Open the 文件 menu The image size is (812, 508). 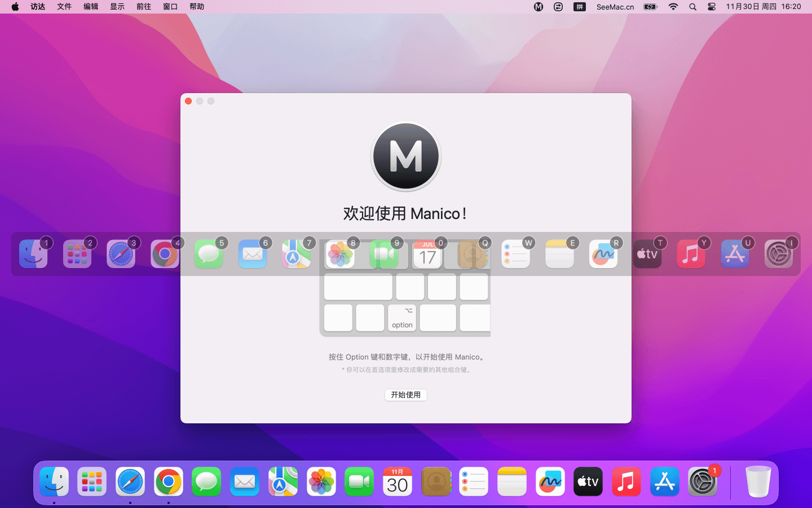(x=64, y=7)
